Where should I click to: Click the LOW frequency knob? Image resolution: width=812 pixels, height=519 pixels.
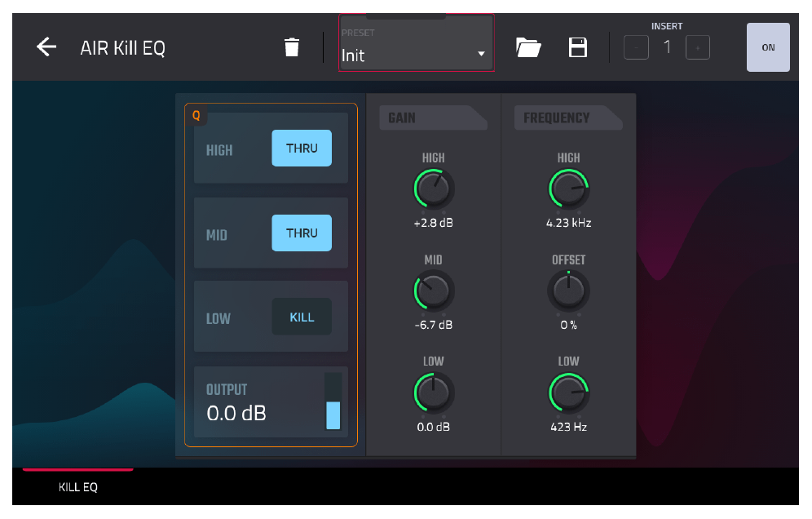568,393
